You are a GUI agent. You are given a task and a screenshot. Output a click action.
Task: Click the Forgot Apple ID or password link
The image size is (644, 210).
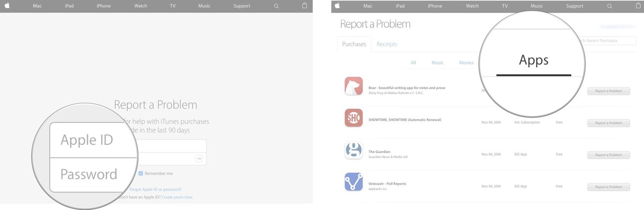click(x=156, y=190)
